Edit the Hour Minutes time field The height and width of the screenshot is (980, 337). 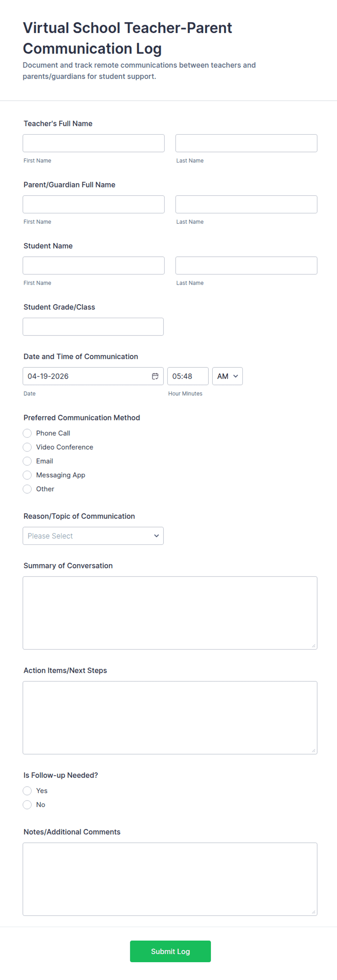tap(188, 376)
